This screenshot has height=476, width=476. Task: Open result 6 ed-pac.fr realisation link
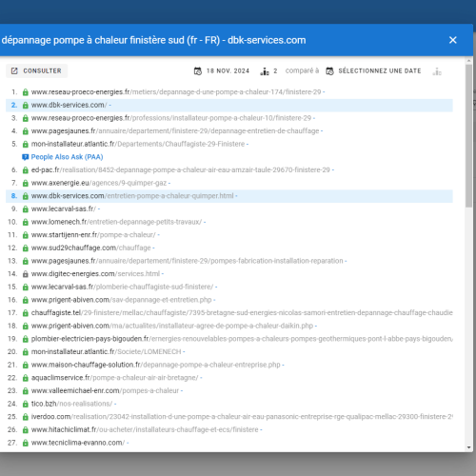tap(181, 170)
